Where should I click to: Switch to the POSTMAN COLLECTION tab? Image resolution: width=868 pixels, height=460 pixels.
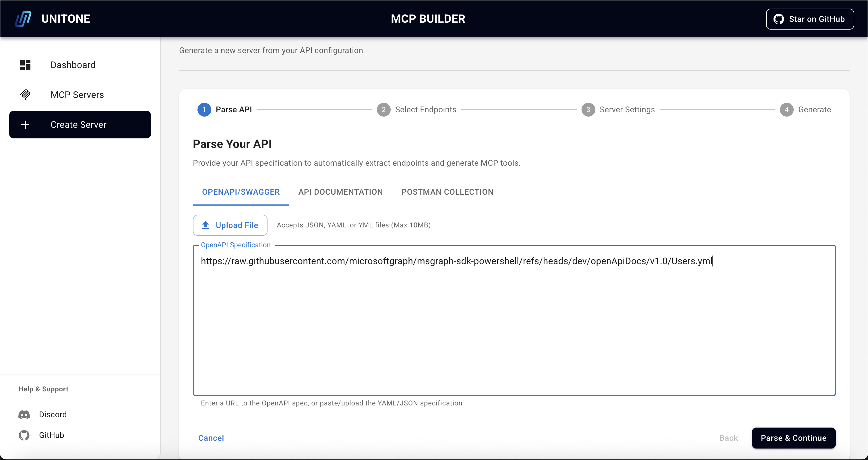pos(447,192)
